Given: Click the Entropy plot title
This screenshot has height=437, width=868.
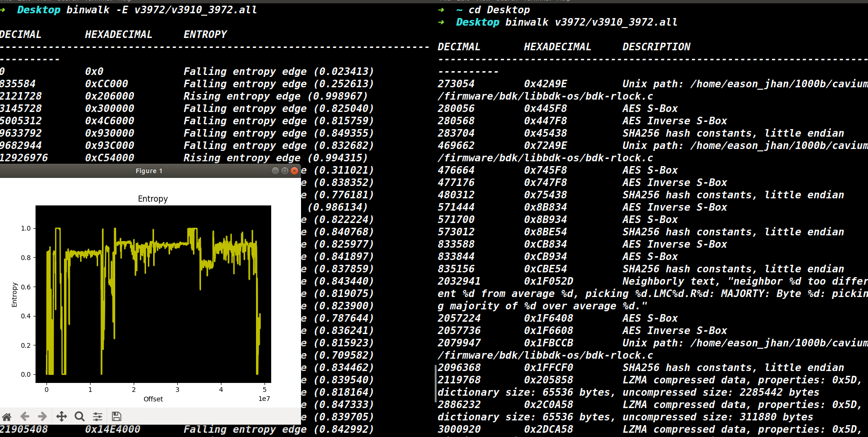Looking at the screenshot, I should point(153,199).
